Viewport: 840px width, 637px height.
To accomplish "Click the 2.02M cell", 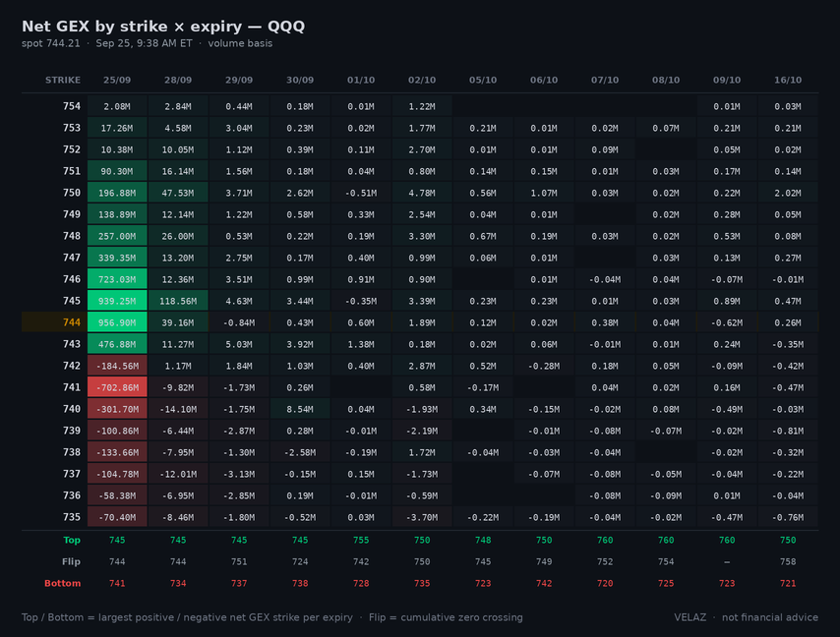I will coord(788,193).
